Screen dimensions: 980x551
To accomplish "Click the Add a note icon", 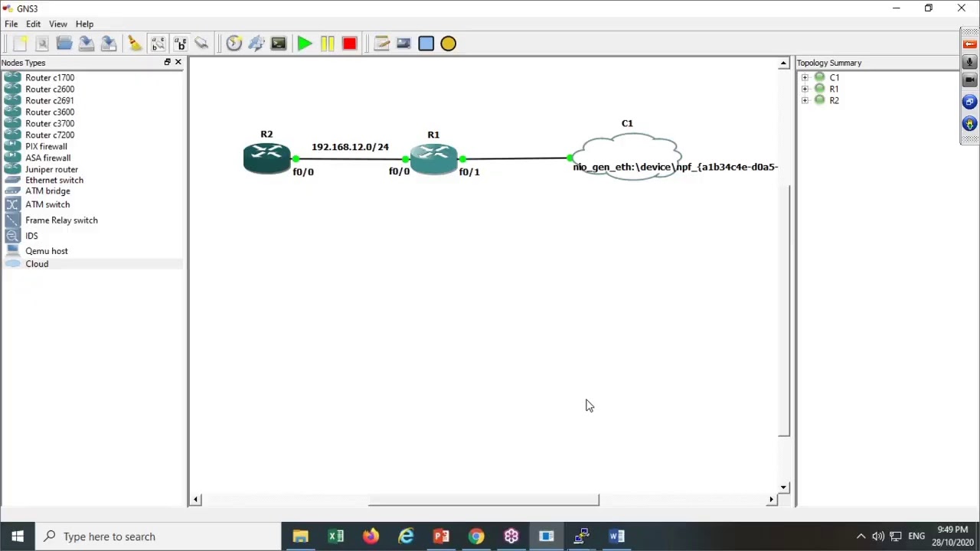I will [382, 44].
